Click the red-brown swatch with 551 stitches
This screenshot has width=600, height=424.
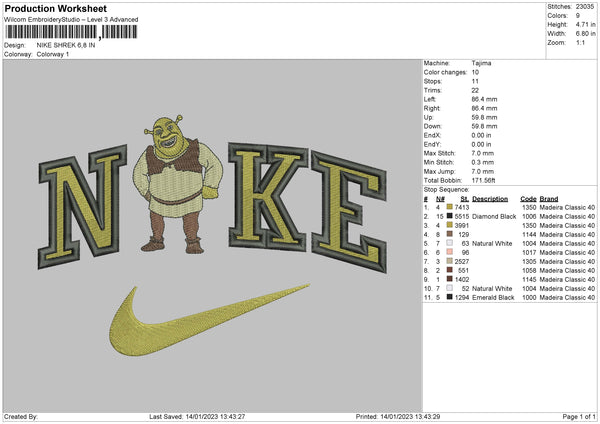pyautogui.click(x=450, y=270)
